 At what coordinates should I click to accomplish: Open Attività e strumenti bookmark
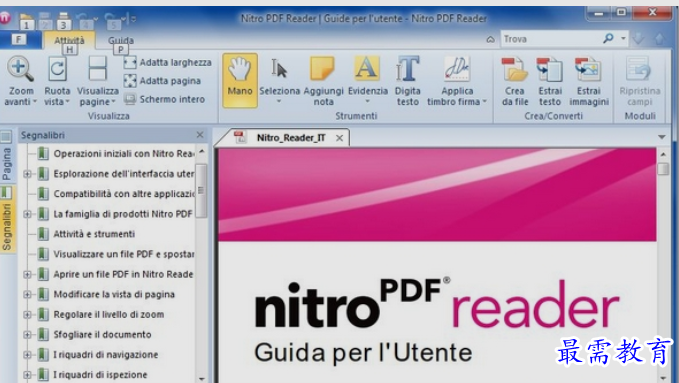tap(94, 234)
